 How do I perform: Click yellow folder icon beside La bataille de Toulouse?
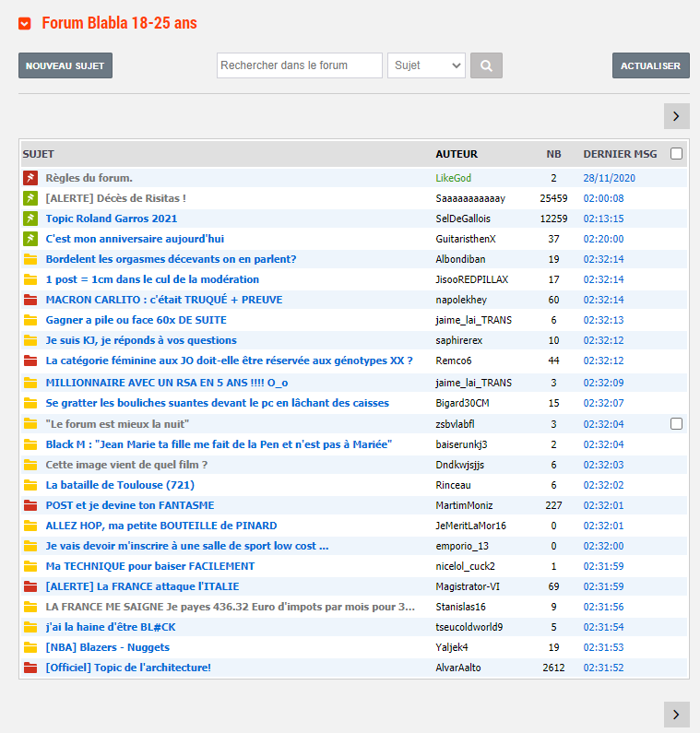click(30, 485)
